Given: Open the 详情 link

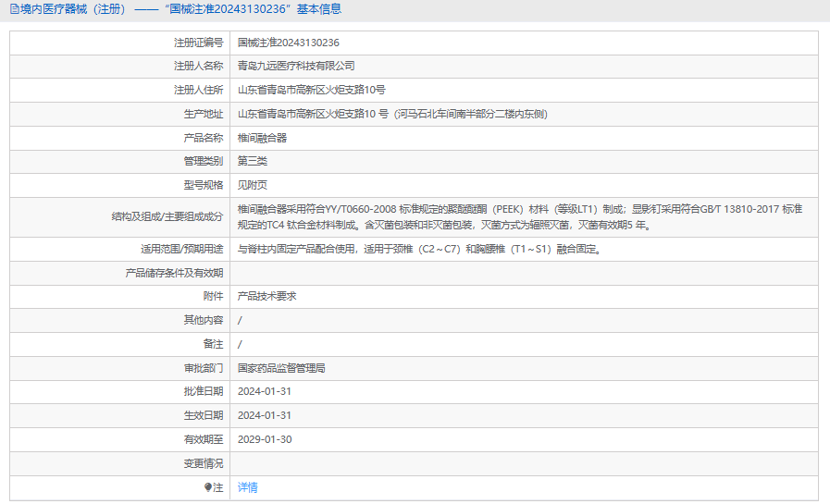Looking at the screenshot, I should pyautogui.click(x=248, y=487).
